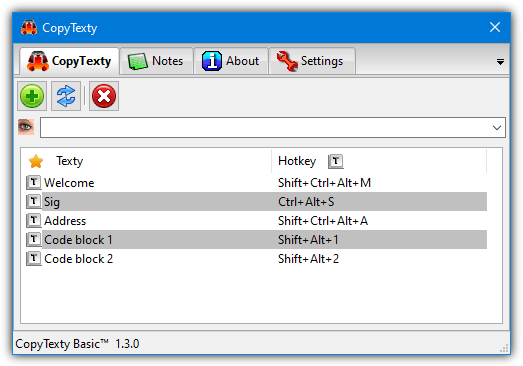Click the Shift+Ctrl+Alt+A hotkey cell
The width and height of the screenshot is (523, 366).
323,221
